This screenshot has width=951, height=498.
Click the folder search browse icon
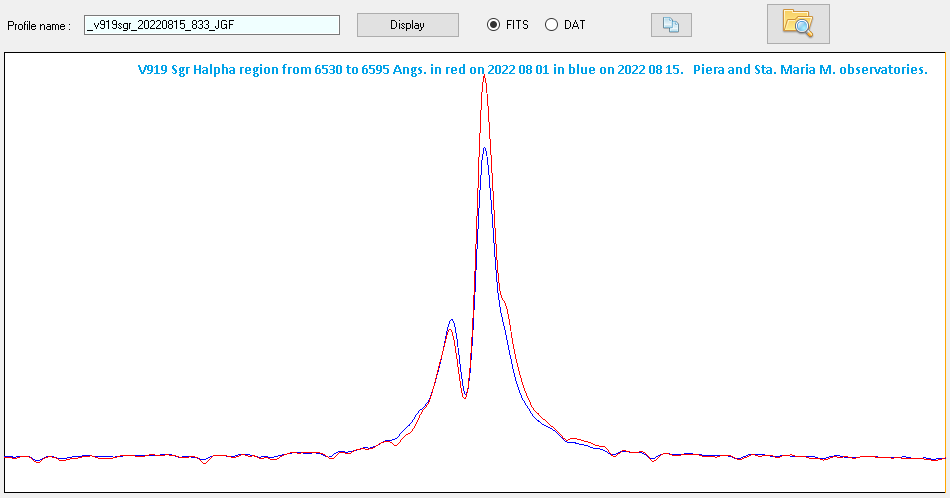[x=797, y=24]
